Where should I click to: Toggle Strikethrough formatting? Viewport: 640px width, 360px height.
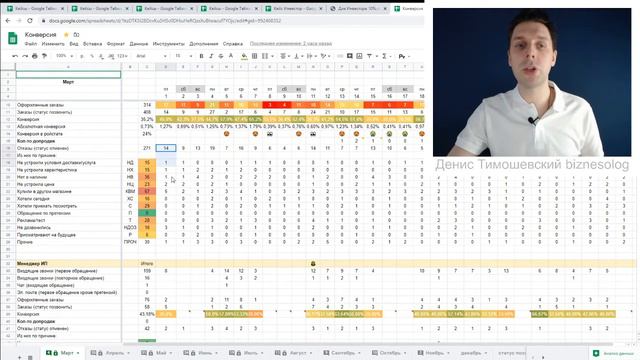click(221, 56)
